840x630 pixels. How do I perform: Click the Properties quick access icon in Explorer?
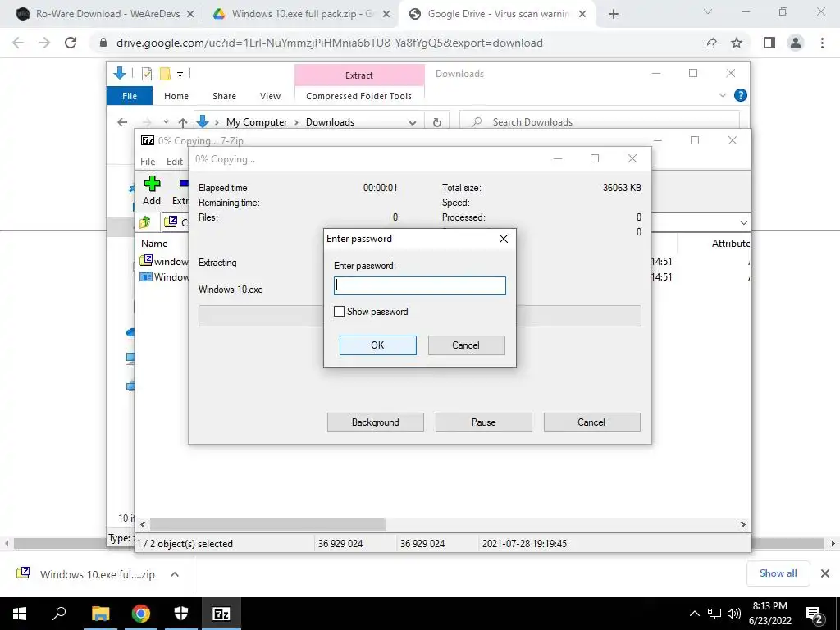click(x=146, y=74)
